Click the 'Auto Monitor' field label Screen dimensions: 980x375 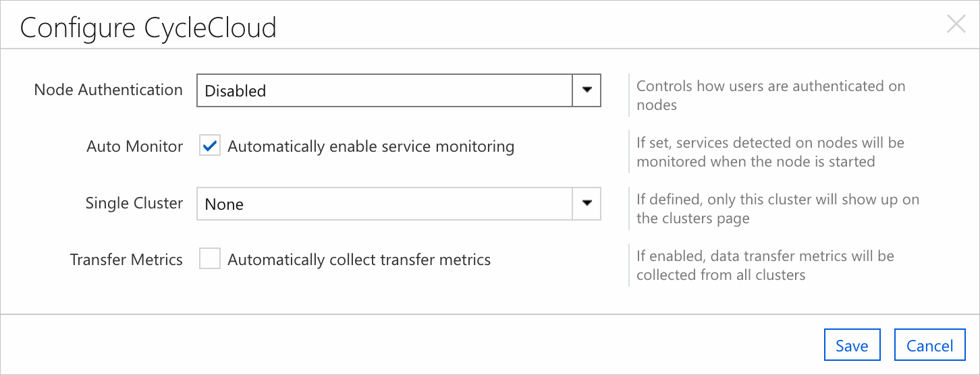tap(134, 146)
